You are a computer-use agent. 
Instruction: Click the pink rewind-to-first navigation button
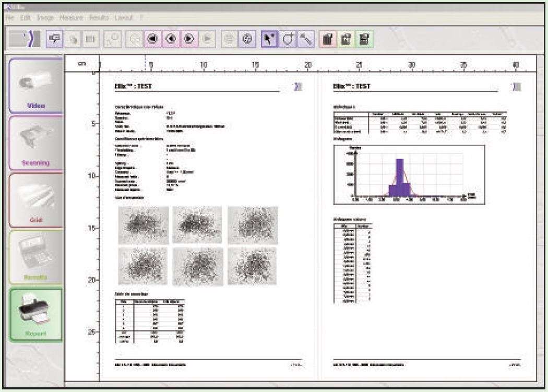pyautogui.click(x=152, y=39)
